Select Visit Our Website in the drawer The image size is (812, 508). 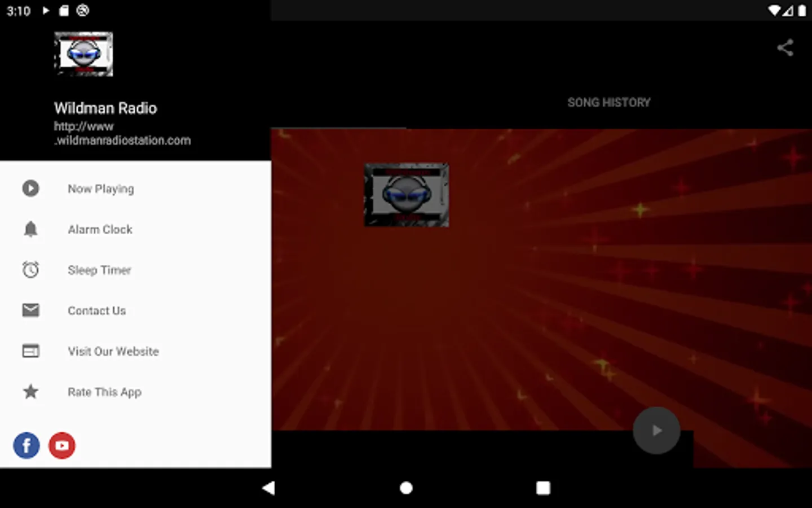click(135, 351)
